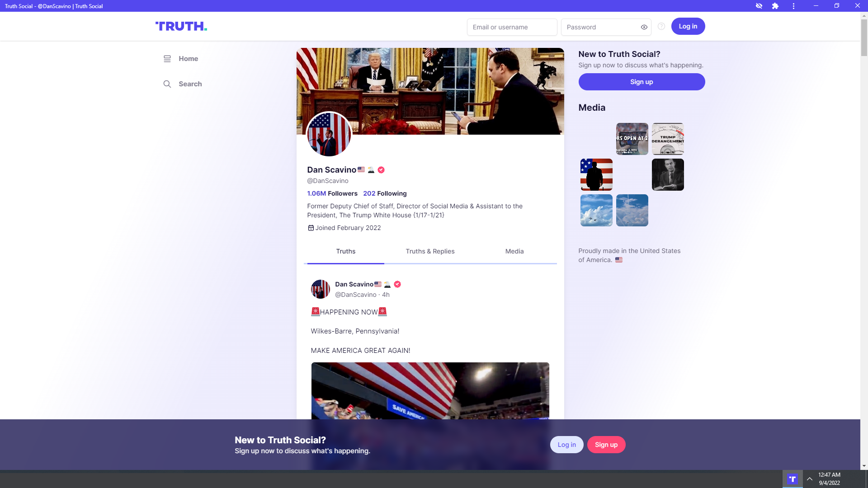The image size is (868, 488).
Task: Click the help question mark icon
Action: (661, 27)
